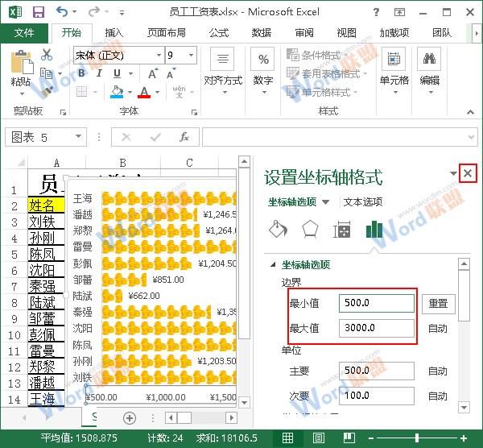Open the font name dropdown 宋体 (正文)
The image size is (483, 448).
click(x=159, y=55)
